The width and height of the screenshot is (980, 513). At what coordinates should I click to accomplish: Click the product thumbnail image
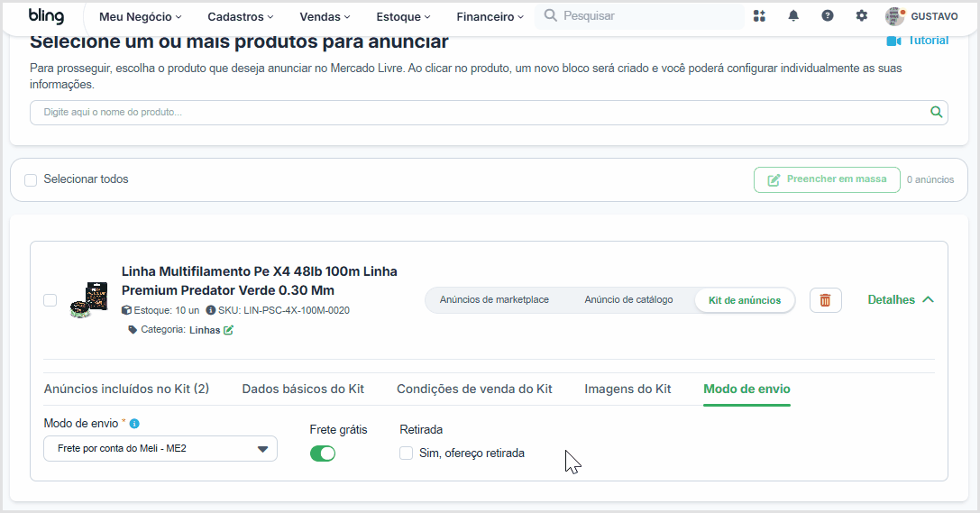pos(89,300)
